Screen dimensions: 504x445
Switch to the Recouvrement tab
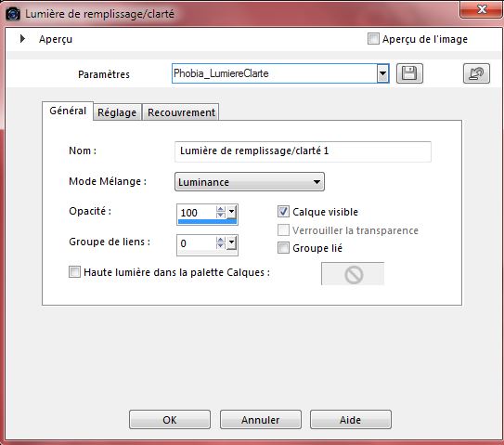pos(181,112)
